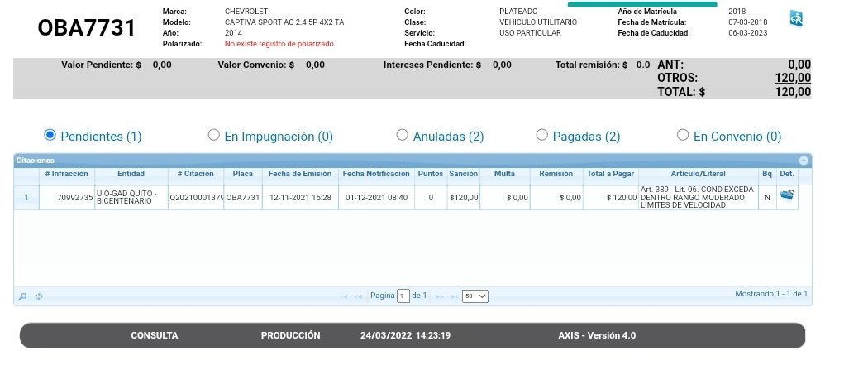Click the Pagina number input field
Screen dimensions: 868x370
(x=403, y=296)
